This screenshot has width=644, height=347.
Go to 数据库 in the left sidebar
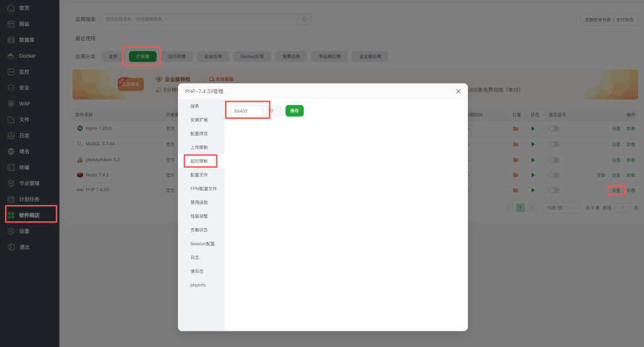(x=26, y=40)
